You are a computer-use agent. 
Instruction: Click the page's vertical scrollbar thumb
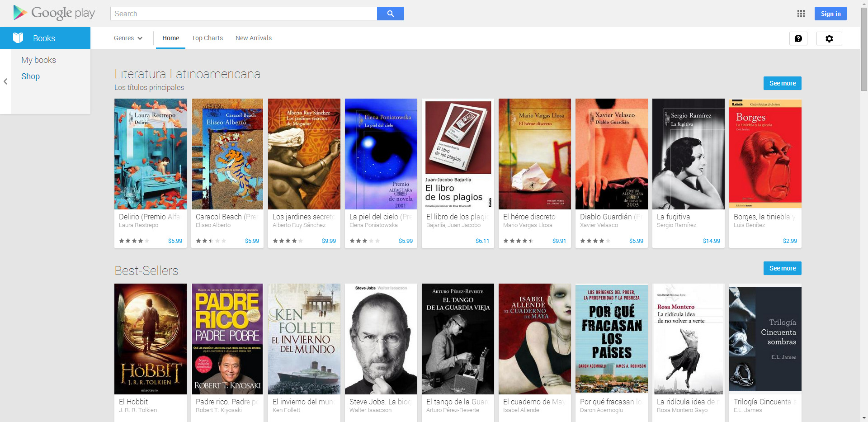[x=864, y=50]
